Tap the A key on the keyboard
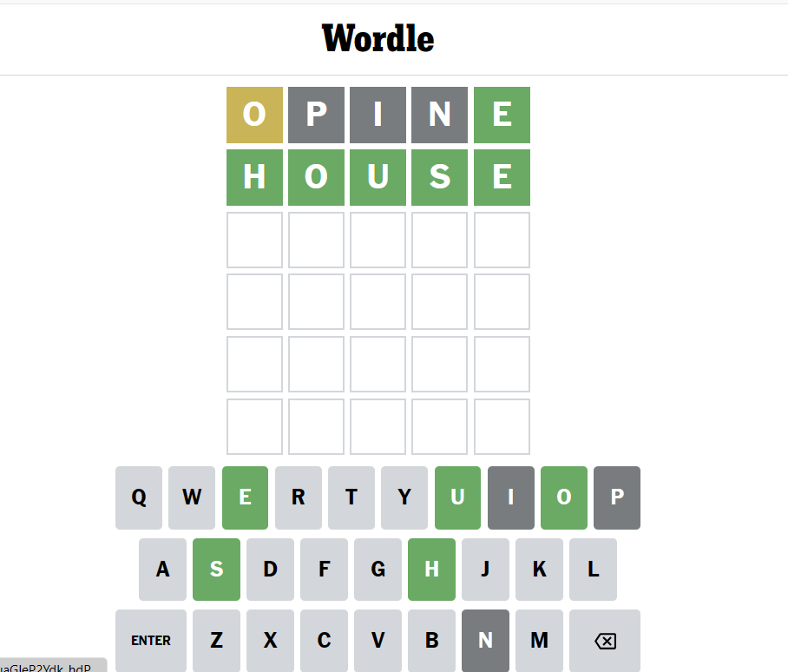This screenshot has height=672, width=788. 162,570
